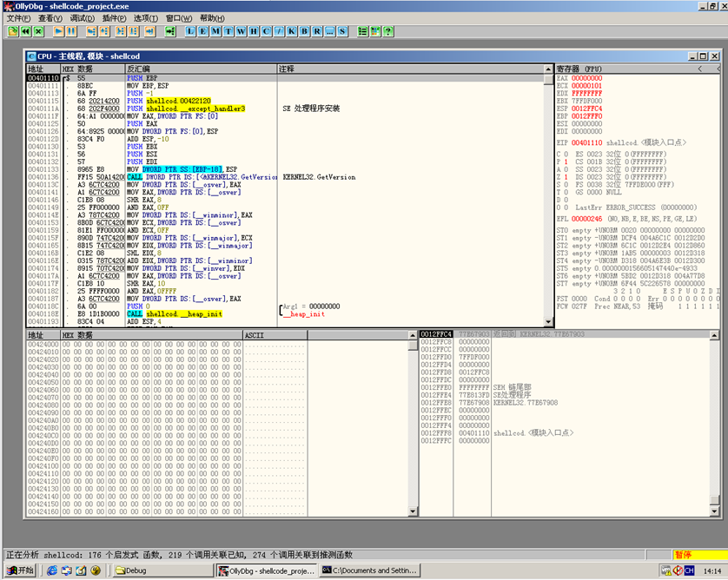
Task: Show the Call stack (K button)
Action: 291,31
